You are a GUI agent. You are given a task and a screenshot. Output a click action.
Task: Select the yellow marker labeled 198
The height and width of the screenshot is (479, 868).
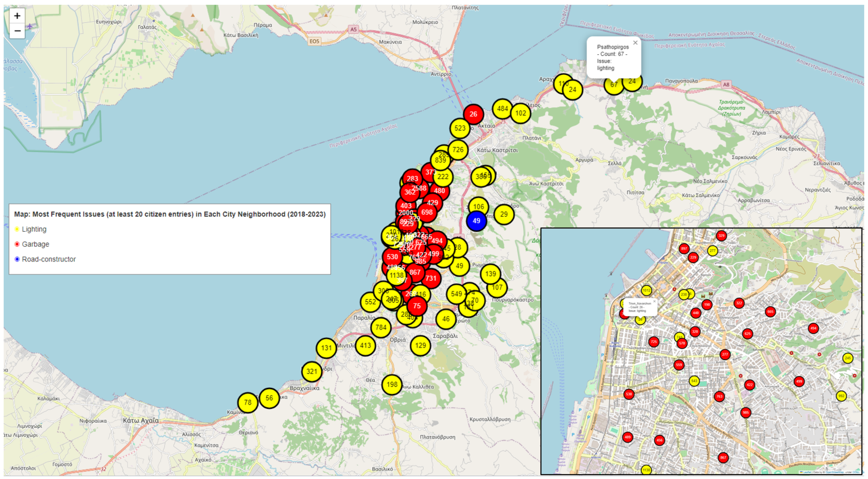[392, 385]
